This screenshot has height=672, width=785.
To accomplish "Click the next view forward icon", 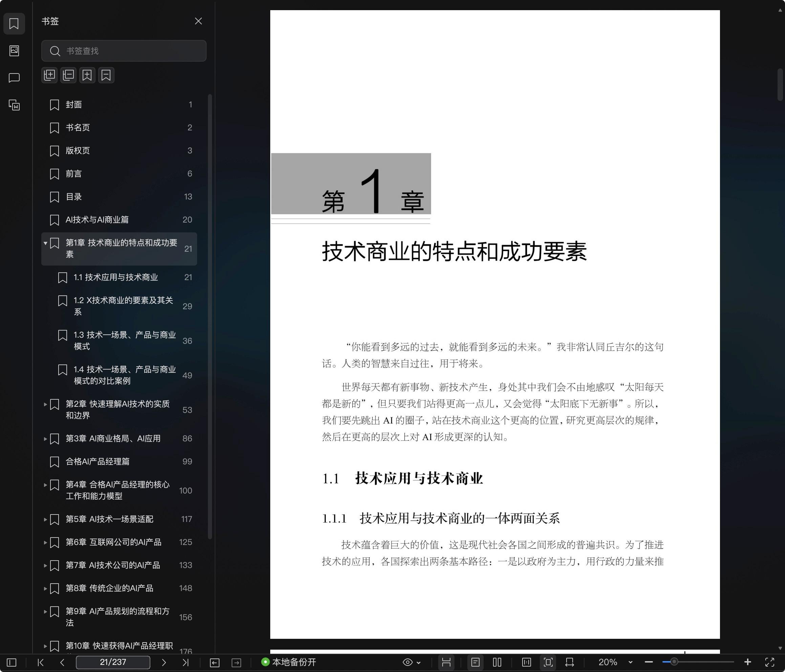I will [x=236, y=663].
